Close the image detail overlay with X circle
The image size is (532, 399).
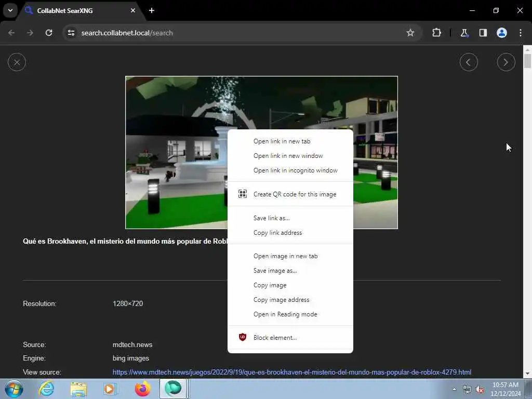point(17,62)
